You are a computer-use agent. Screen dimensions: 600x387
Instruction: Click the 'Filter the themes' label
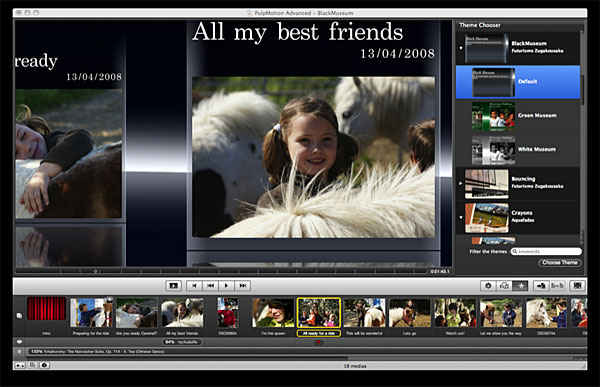point(488,251)
